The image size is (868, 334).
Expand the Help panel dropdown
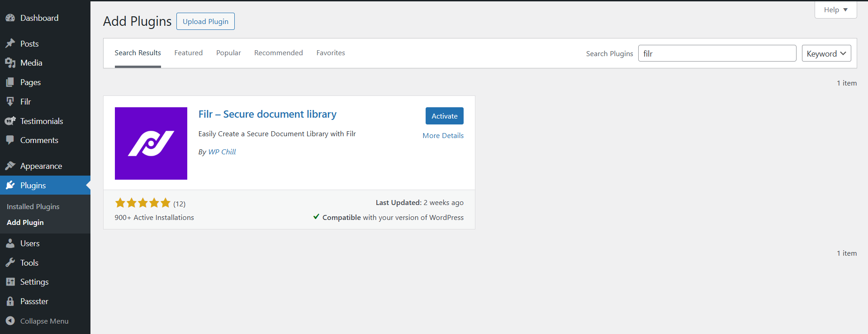(x=835, y=10)
